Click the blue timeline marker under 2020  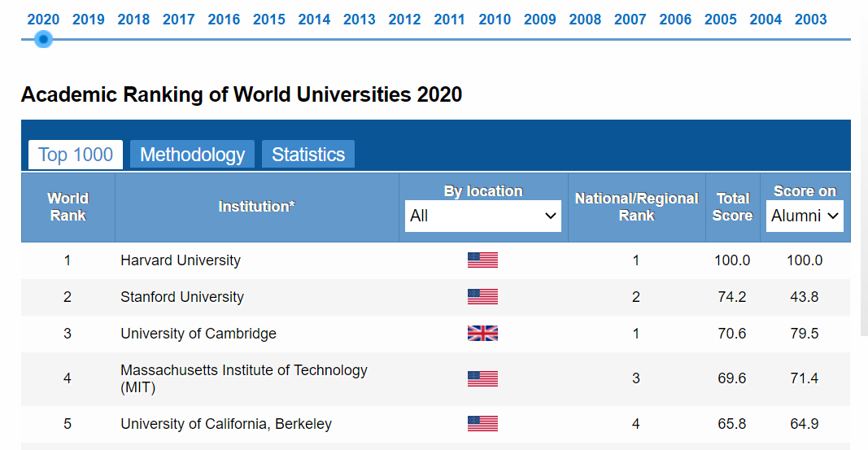pyautogui.click(x=43, y=39)
